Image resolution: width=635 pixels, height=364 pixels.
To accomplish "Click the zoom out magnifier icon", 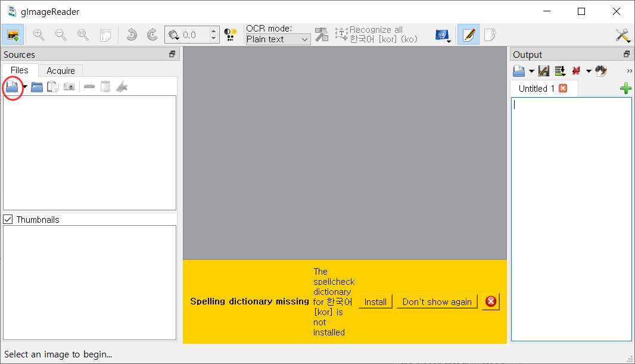I will coord(61,35).
